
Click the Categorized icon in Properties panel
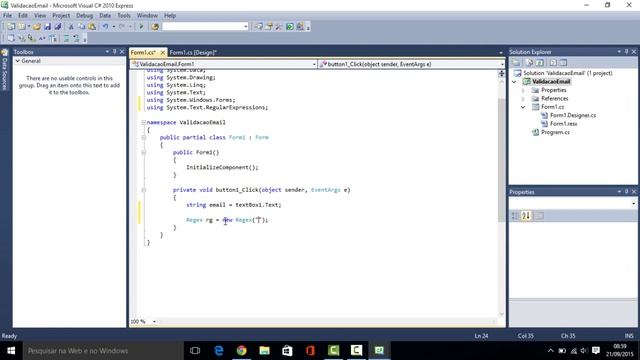click(x=515, y=216)
